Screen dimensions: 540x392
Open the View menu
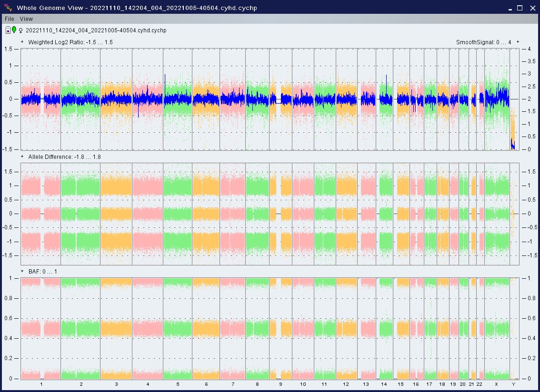coord(26,19)
